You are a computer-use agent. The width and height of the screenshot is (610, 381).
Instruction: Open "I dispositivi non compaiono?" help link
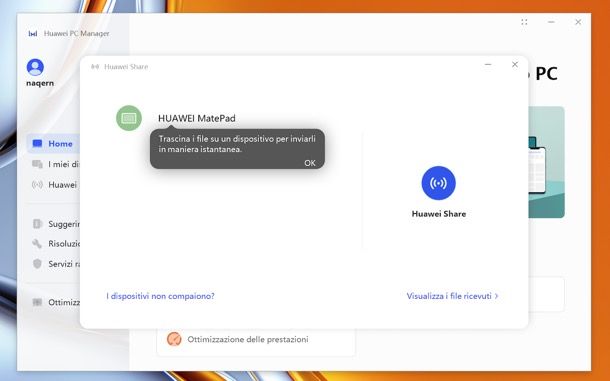[160, 296]
